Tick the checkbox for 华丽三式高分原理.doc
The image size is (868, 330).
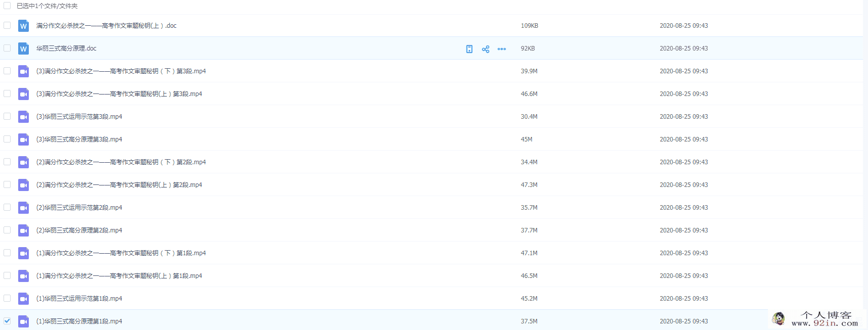(7, 48)
